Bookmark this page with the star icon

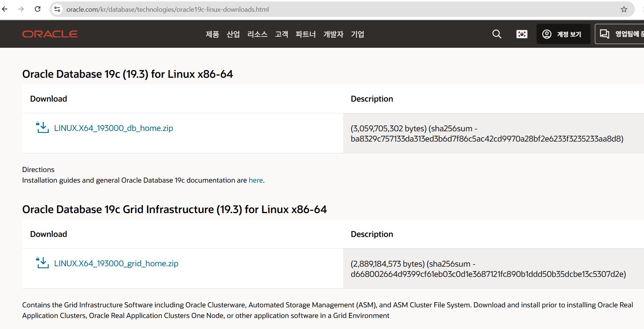click(624, 9)
